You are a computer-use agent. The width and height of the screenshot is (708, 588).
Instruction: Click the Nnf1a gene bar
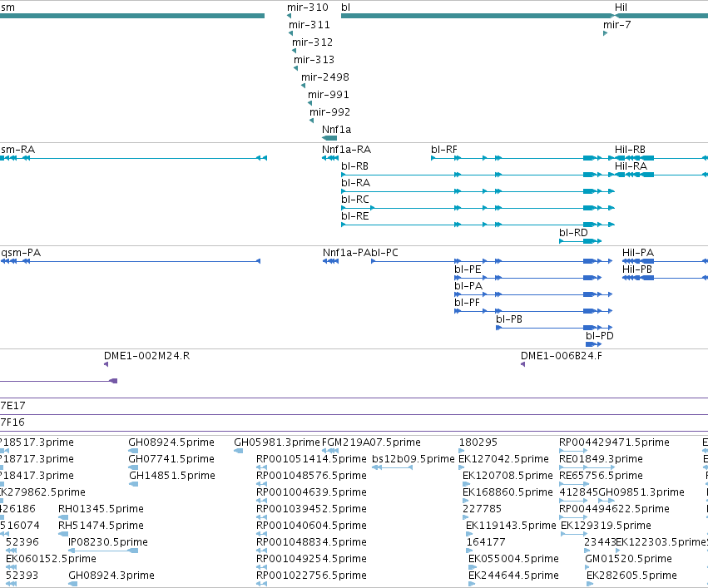pos(329,138)
